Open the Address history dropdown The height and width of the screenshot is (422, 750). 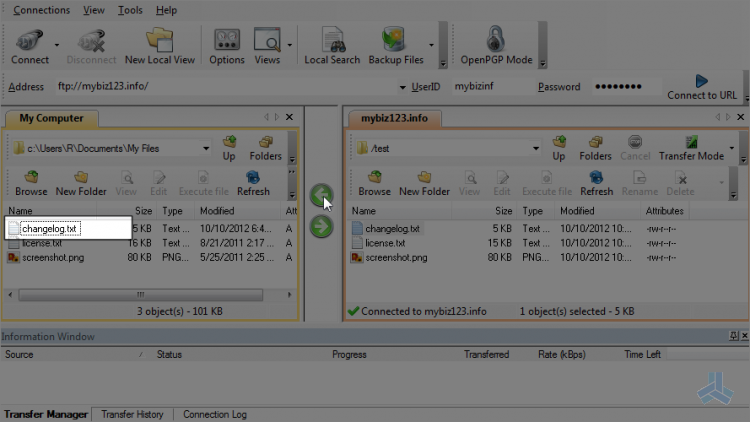click(402, 87)
